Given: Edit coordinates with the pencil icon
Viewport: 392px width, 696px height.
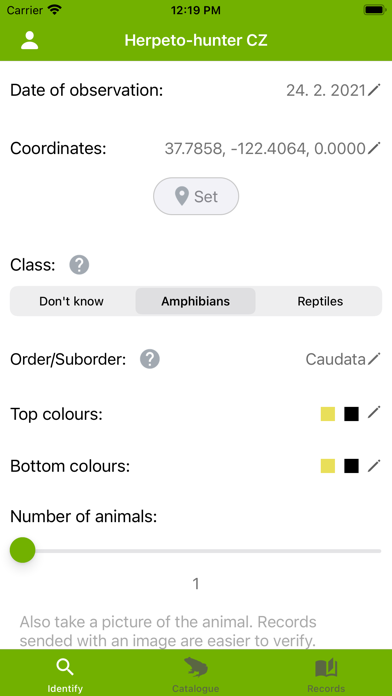Looking at the screenshot, I should (x=374, y=148).
